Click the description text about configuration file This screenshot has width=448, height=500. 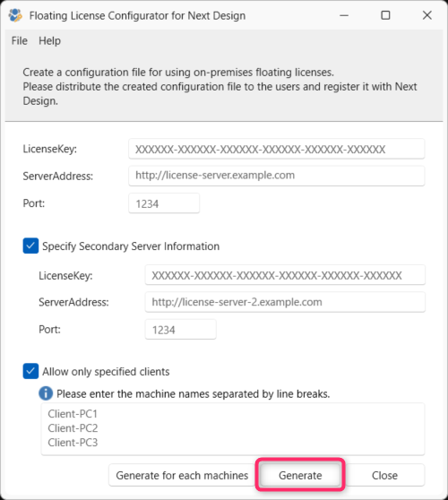point(220,87)
